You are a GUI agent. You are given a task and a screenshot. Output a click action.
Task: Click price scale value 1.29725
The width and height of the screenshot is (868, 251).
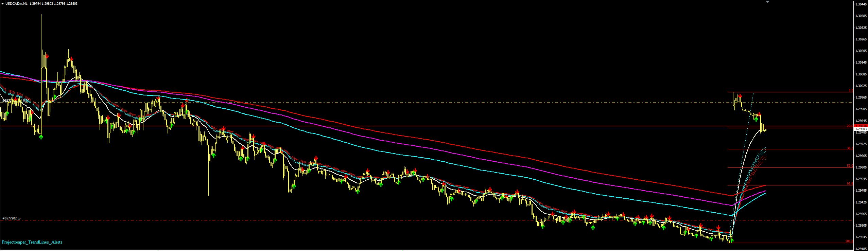860,144
